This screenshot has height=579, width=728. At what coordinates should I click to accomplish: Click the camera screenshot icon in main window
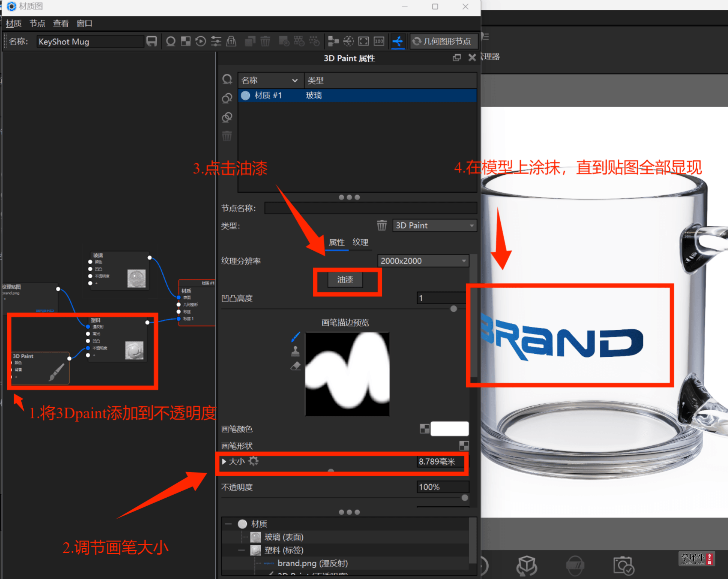pos(624,566)
